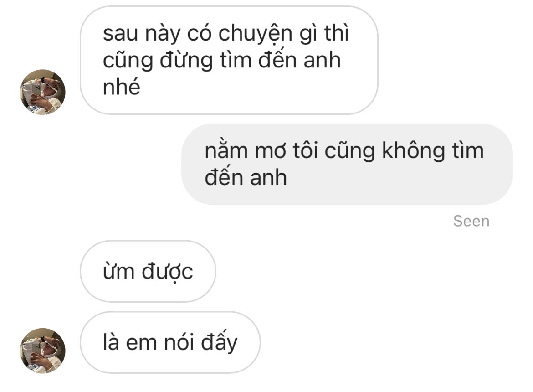
Task: Click the word 'thì' ending the first line
Action: tap(337, 33)
